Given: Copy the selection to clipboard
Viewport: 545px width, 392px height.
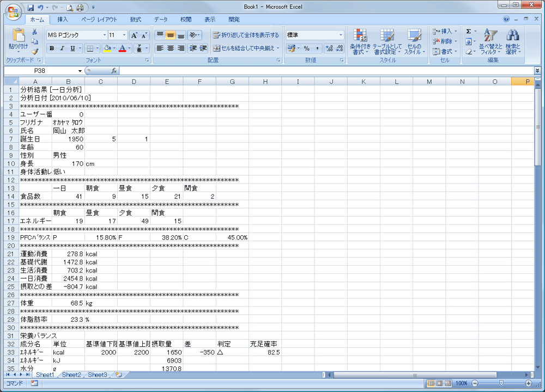Looking at the screenshot, I should click(34, 41).
